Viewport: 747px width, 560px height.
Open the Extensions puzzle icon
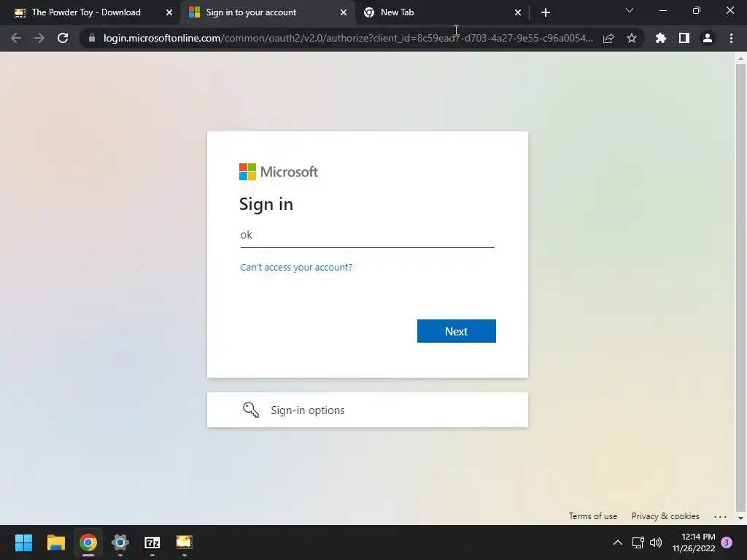[x=661, y=38]
